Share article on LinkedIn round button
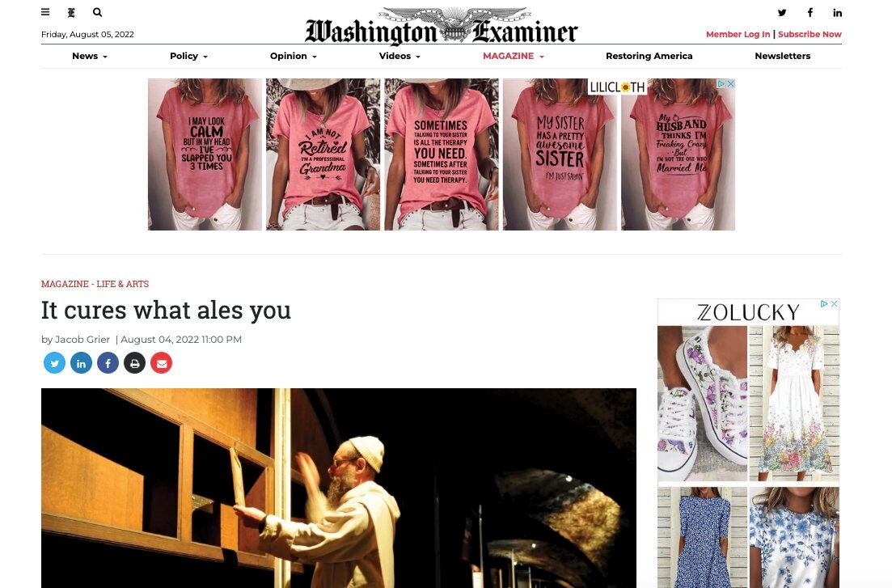Image resolution: width=892 pixels, height=588 pixels. click(82, 362)
